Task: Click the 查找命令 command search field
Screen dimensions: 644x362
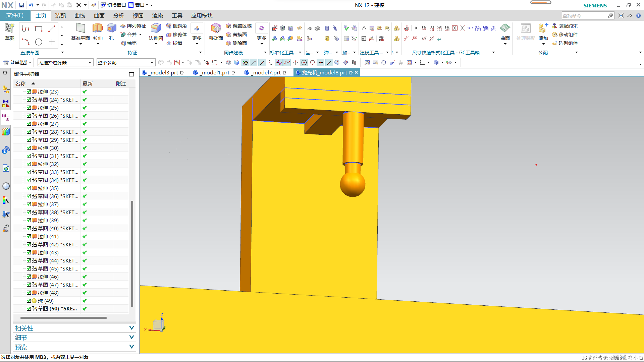Action: (x=585, y=15)
